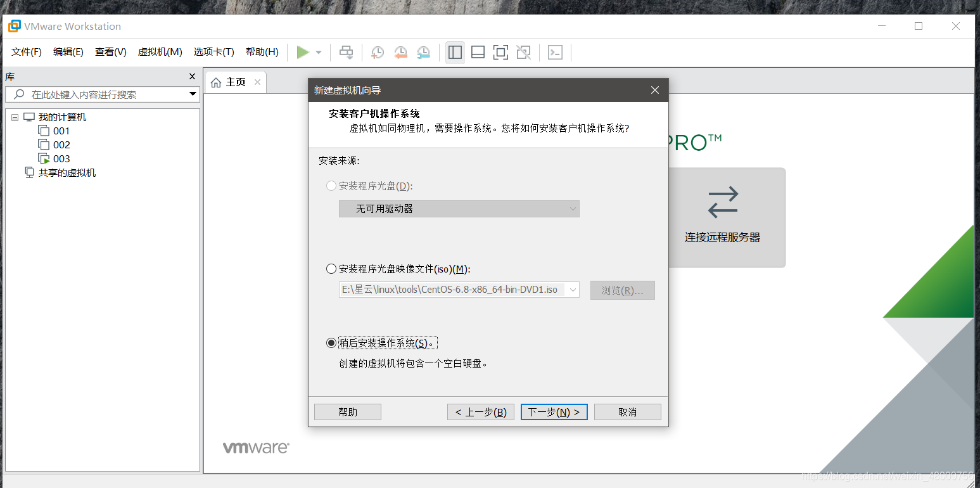The width and height of the screenshot is (980, 488).
Task: Click the 下一步(N) > button
Action: coord(554,412)
